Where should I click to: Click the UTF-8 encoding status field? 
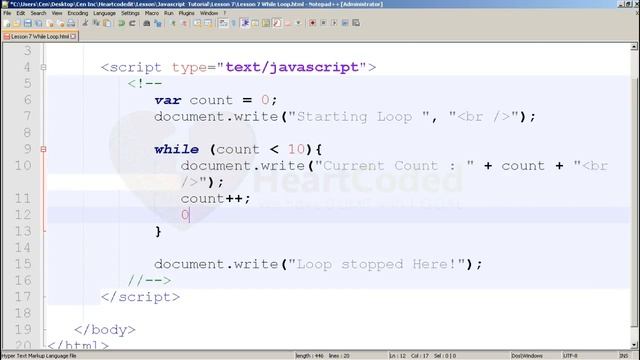point(570,356)
